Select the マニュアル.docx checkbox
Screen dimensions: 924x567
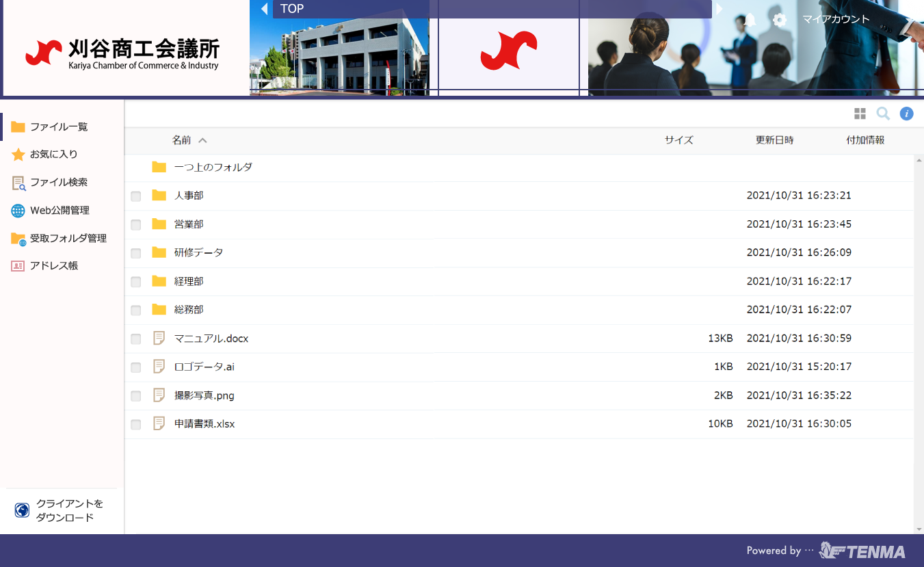click(x=136, y=339)
